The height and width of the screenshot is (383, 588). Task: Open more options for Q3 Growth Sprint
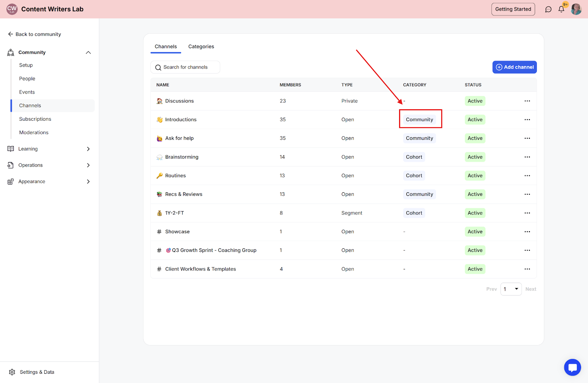(527, 251)
